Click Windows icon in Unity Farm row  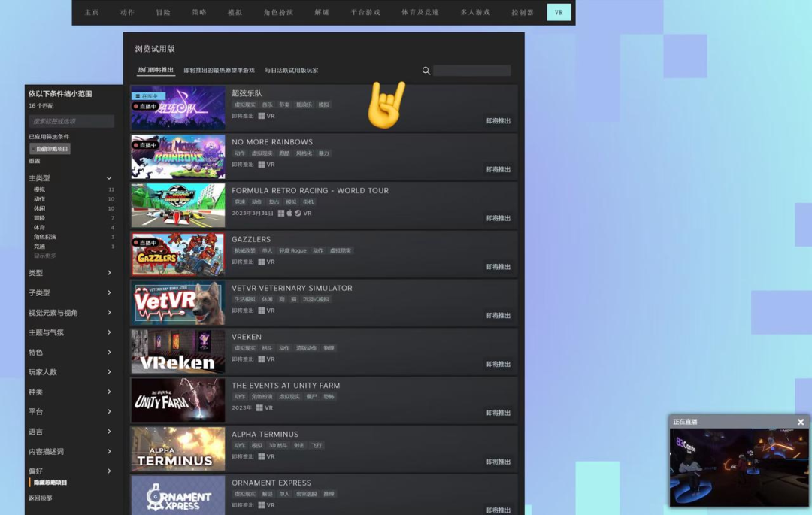point(259,407)
